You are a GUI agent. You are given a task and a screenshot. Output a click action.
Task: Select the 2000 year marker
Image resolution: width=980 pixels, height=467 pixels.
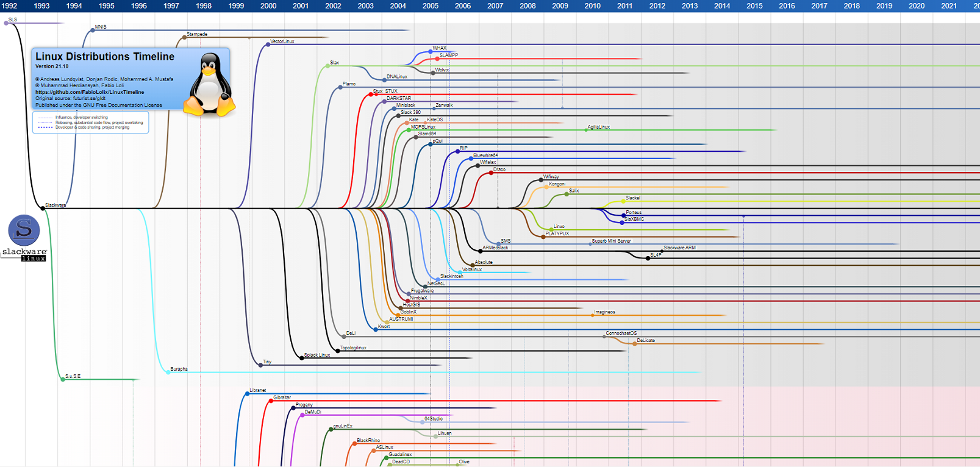pyautogui.click(x=268, y=5)
